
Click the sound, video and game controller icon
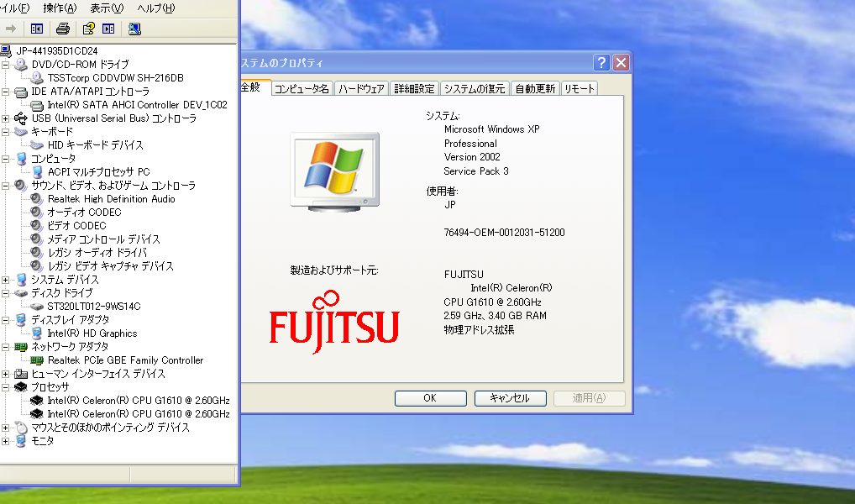21,186
